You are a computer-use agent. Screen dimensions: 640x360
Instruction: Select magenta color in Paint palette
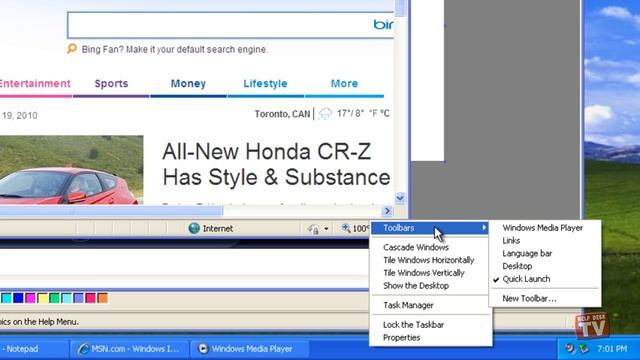click(x=30, y=298)
